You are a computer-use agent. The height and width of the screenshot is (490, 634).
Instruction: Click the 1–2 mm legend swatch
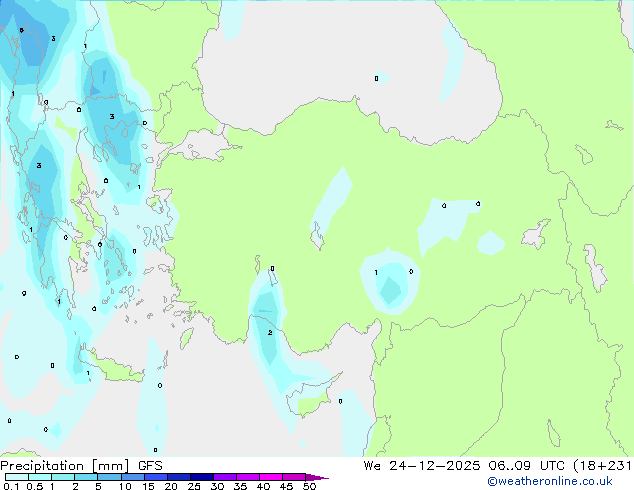click(63, 477)
